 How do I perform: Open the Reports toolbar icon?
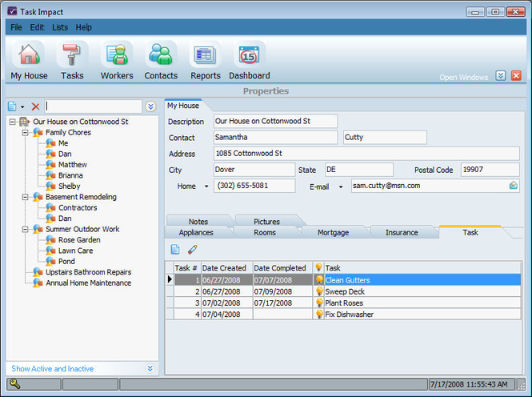coord(206,54)
